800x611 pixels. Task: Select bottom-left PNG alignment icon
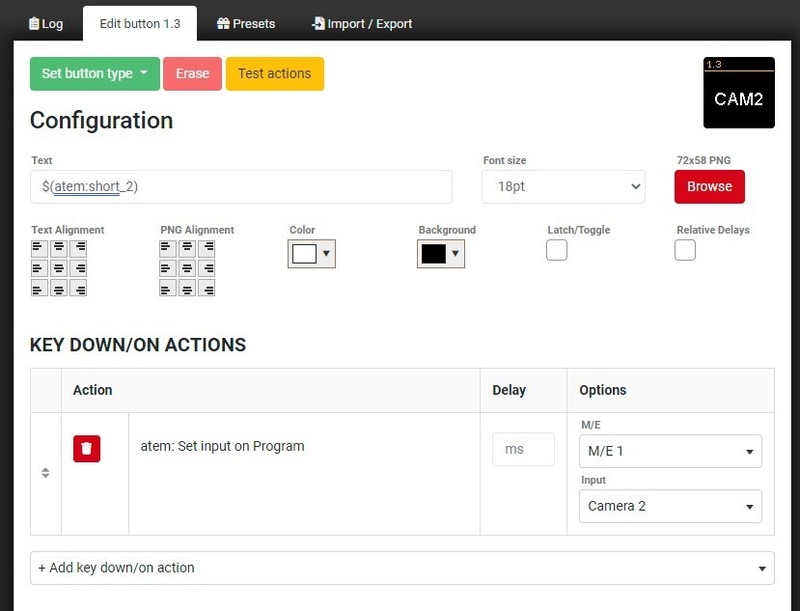[x=168, y=288]
